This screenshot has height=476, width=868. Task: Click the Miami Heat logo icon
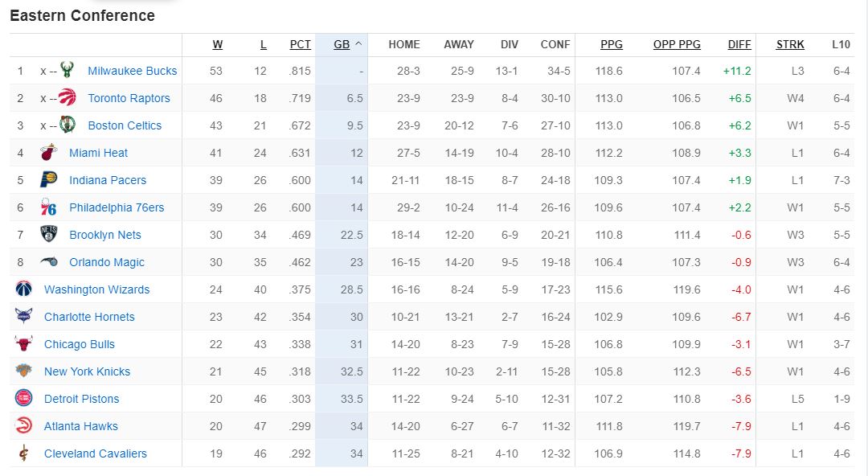pos(49,153)
